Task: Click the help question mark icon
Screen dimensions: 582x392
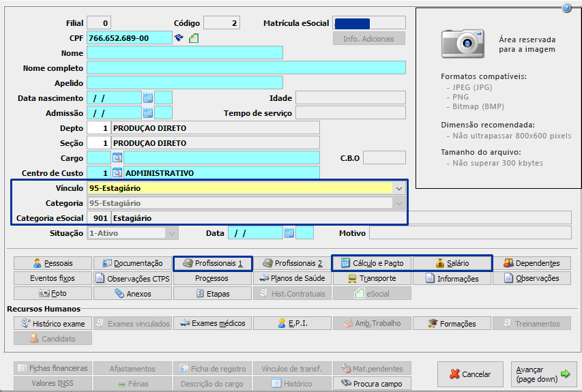Action: 566,7
